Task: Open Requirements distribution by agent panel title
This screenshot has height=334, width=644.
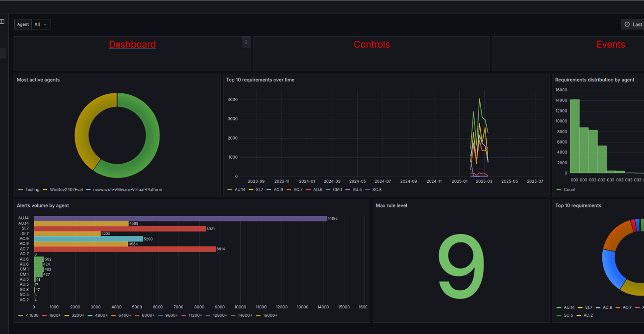Action: 595,80
